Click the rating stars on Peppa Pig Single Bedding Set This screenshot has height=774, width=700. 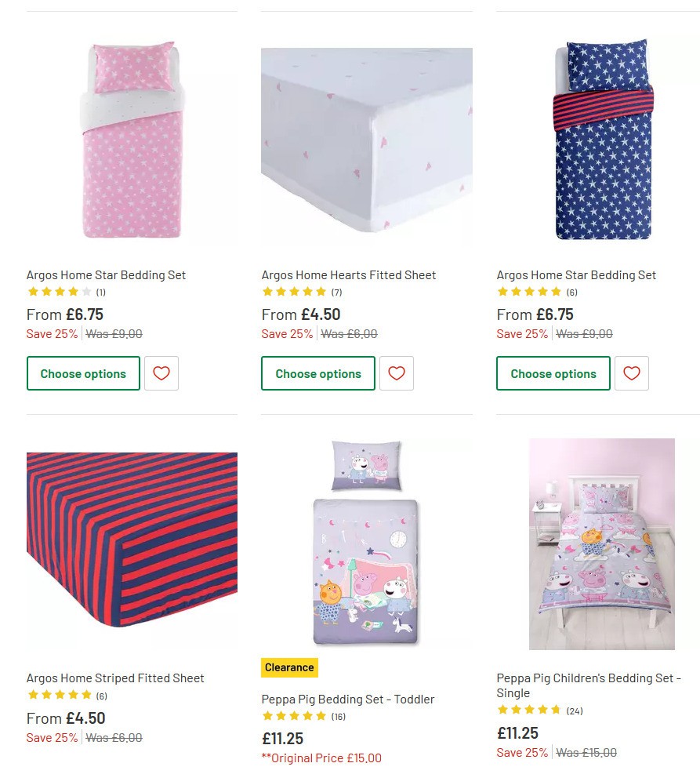pos(530,710)
